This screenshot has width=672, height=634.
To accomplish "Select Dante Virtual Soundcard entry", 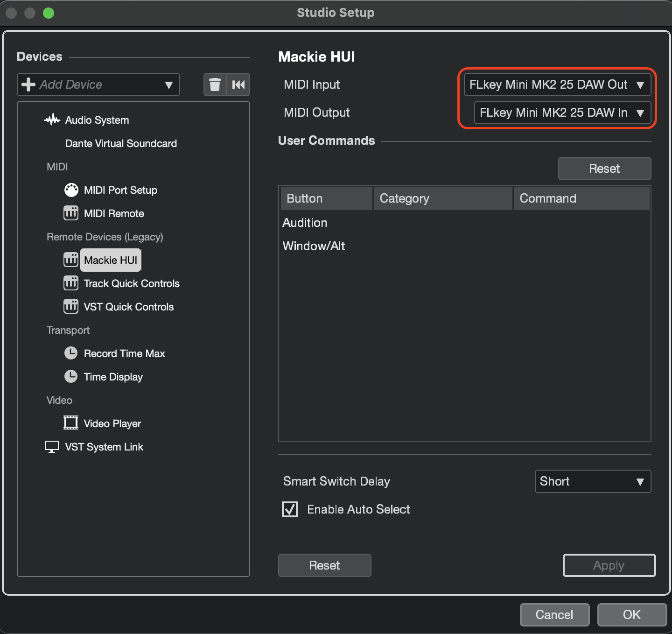I will [121, 143].
